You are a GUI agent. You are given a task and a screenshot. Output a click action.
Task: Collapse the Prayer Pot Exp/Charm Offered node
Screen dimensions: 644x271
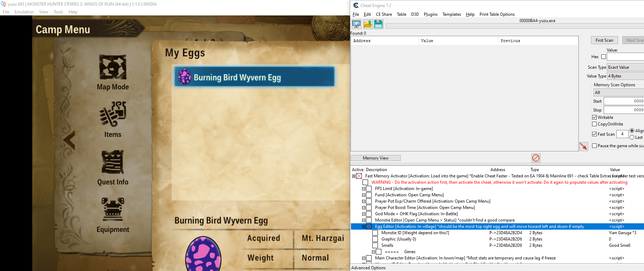point(364,201)
